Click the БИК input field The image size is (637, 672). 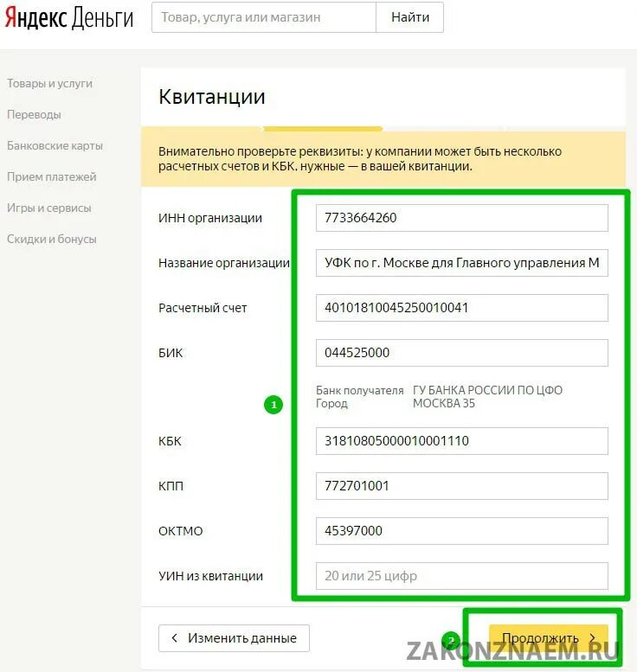pyautogui.click(x=462, y=353)
